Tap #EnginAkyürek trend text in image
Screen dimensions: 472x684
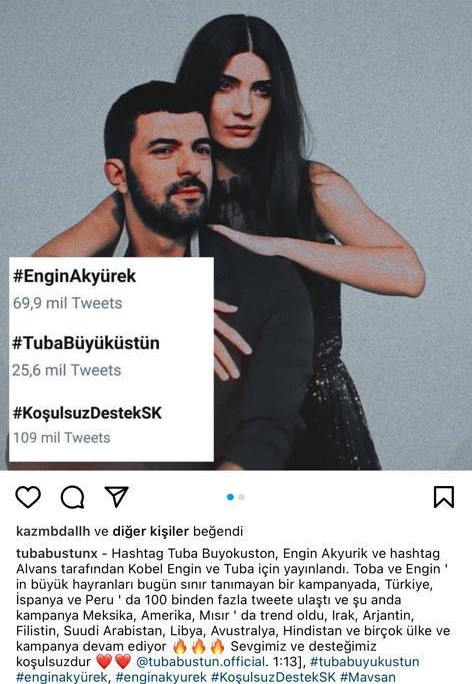(x=75, y=276)
